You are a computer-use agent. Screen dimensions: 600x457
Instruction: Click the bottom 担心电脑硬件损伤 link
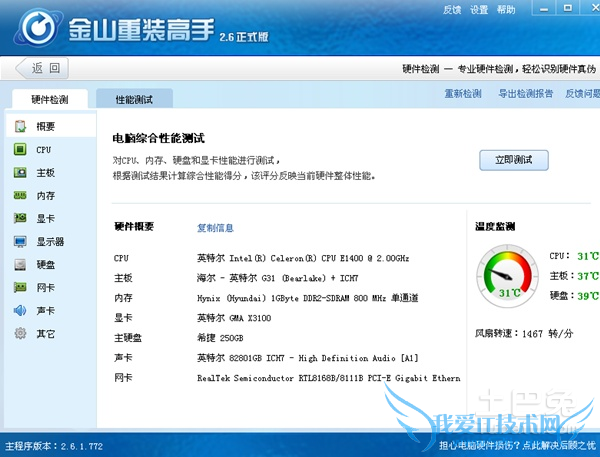(x=517, y=446)
